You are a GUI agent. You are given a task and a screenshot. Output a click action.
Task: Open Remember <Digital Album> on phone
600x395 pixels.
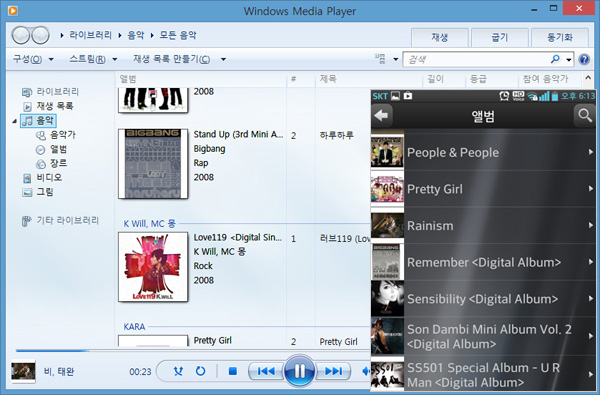pyautogui.click(x=483, y=262)
